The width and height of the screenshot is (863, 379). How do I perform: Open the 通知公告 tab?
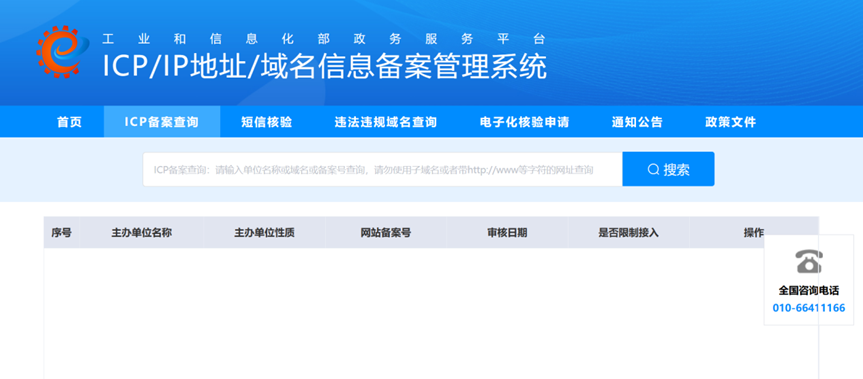coord(637,122)
